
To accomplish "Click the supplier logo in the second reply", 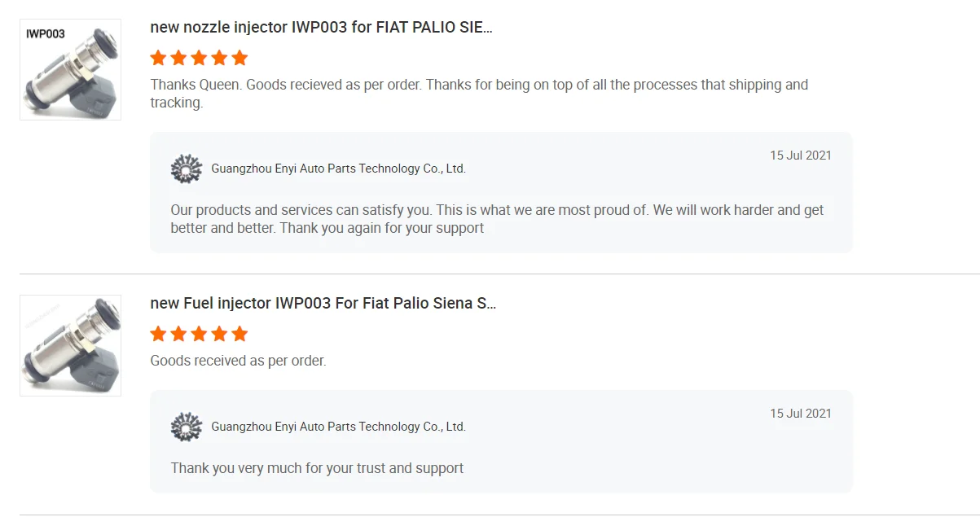I will (186, 427).
